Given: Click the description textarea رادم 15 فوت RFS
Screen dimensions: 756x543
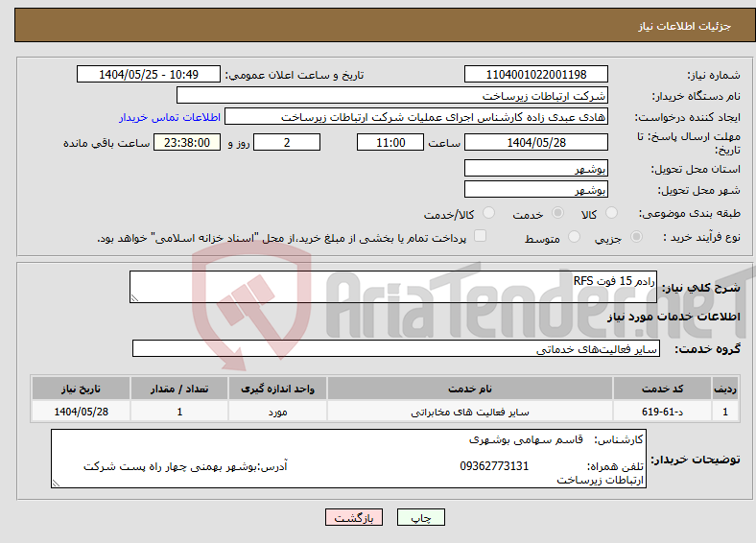Looking at the screenshot, I should pyautogui.click(x=393, y=287).
